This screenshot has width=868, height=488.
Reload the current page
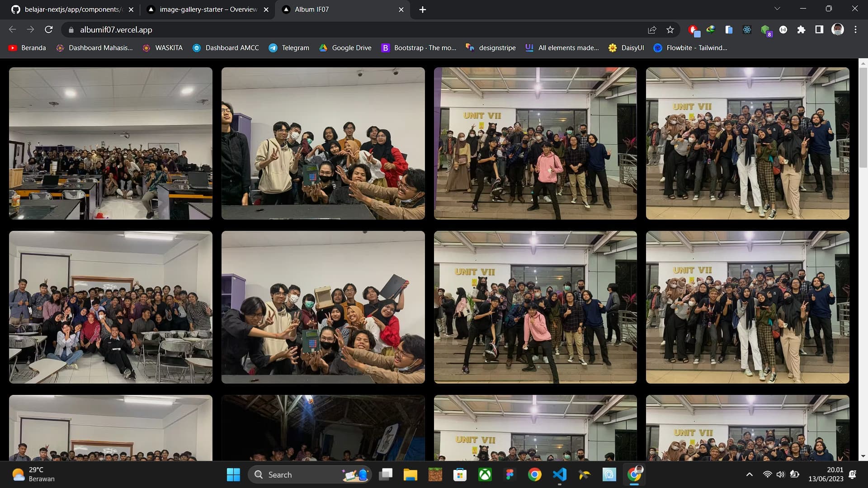[x=49, y=30]
